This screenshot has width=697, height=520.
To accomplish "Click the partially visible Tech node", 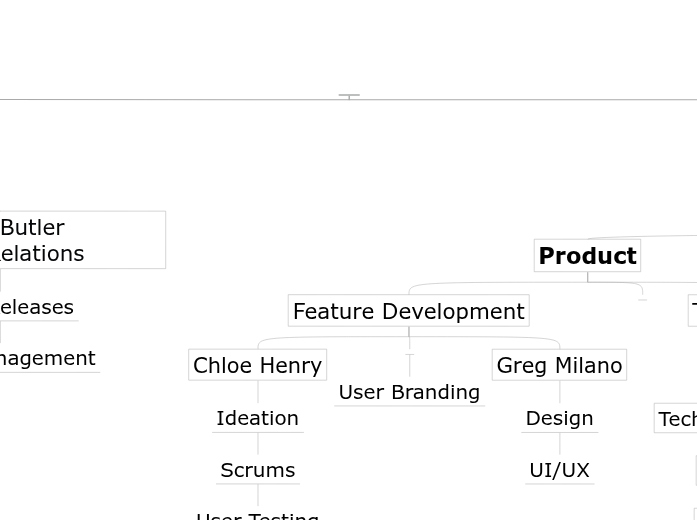I will click(676, 419).
